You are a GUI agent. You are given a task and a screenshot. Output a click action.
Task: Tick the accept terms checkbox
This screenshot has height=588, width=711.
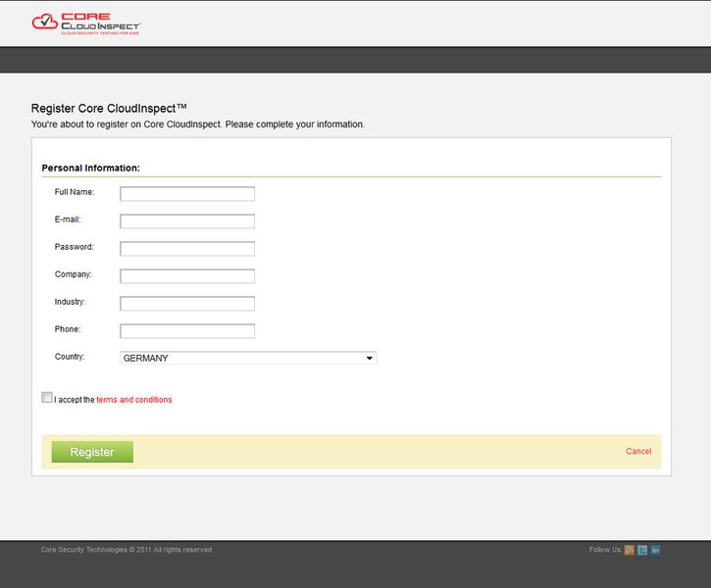tap(47, 397)
